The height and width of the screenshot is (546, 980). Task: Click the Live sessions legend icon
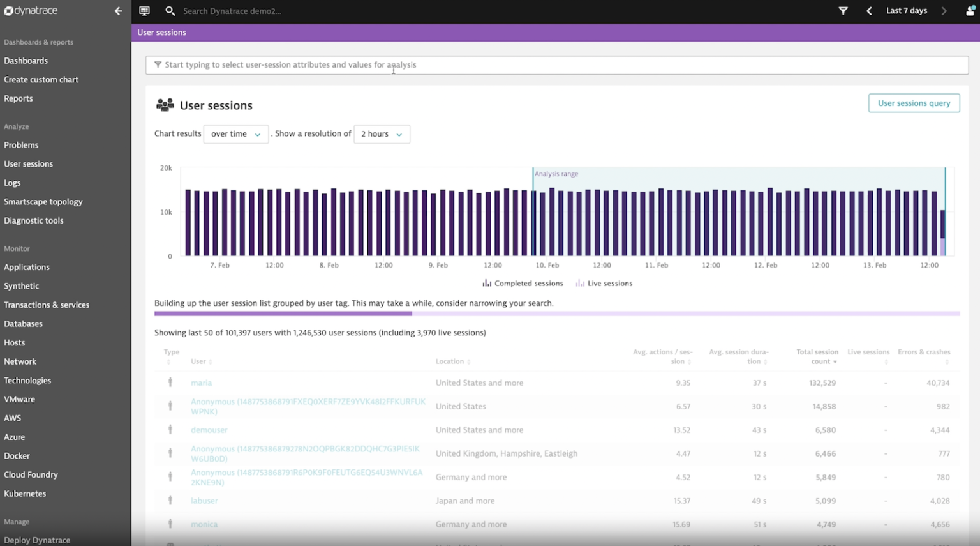tap(579, 283)
